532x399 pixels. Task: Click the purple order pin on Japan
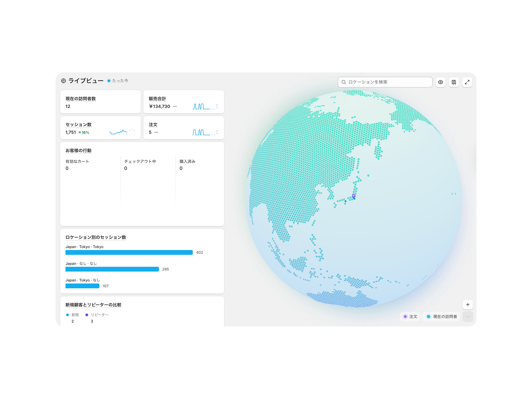(354, 196)
